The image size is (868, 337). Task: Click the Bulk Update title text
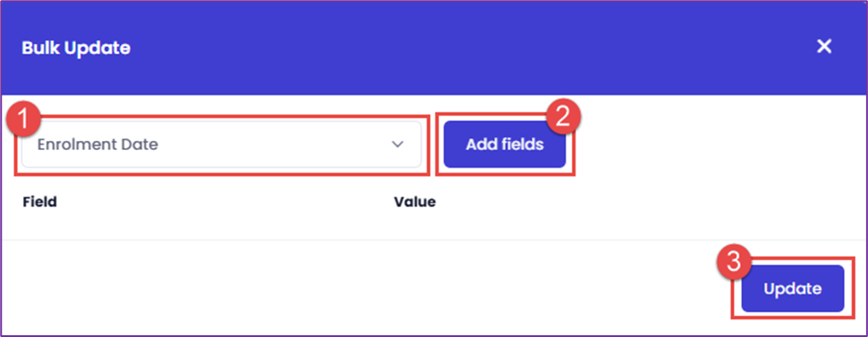point(76,48)
